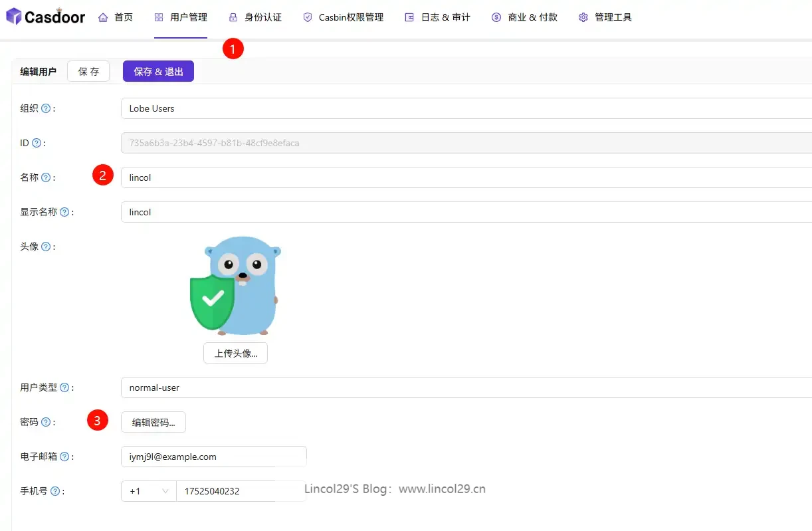
Task: Open the 用户类型 normal-user dropdown
Action: pyautogui.click(x=465, y=387)
